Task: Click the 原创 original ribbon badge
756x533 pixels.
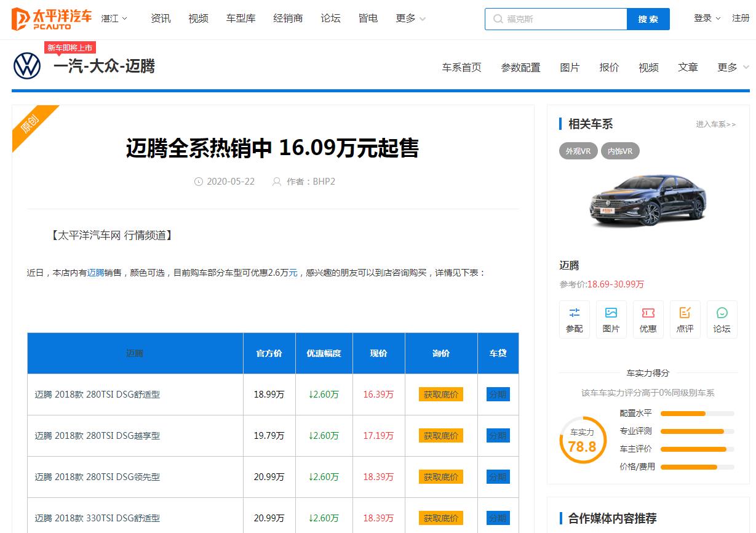Action: click(31, 123)
